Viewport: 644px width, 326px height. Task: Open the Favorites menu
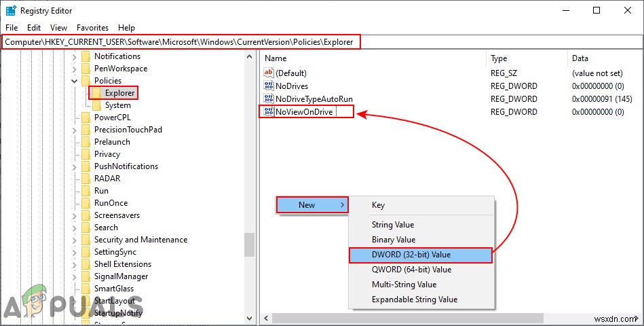93,28
